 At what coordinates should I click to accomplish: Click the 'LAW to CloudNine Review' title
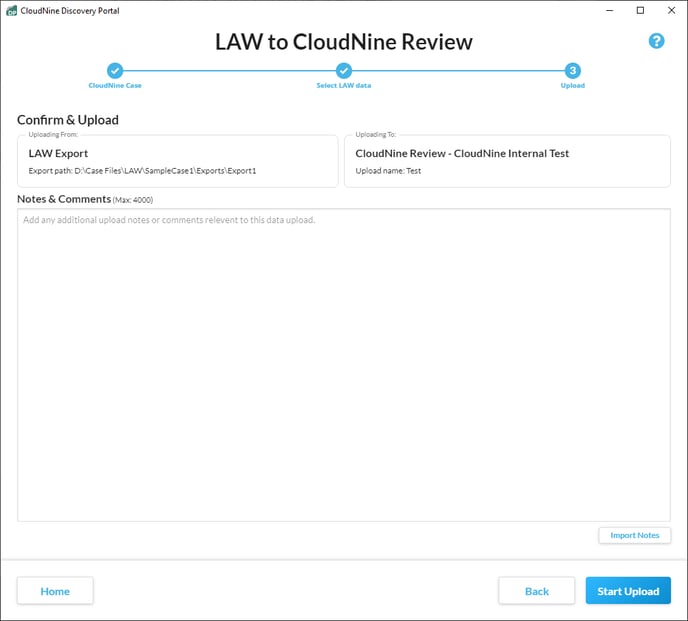[x=344, y=42]
